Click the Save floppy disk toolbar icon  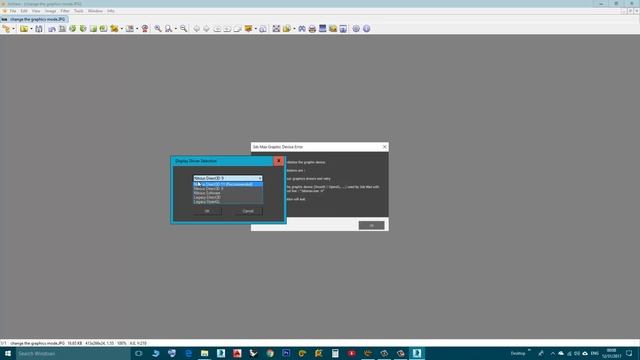39,29
